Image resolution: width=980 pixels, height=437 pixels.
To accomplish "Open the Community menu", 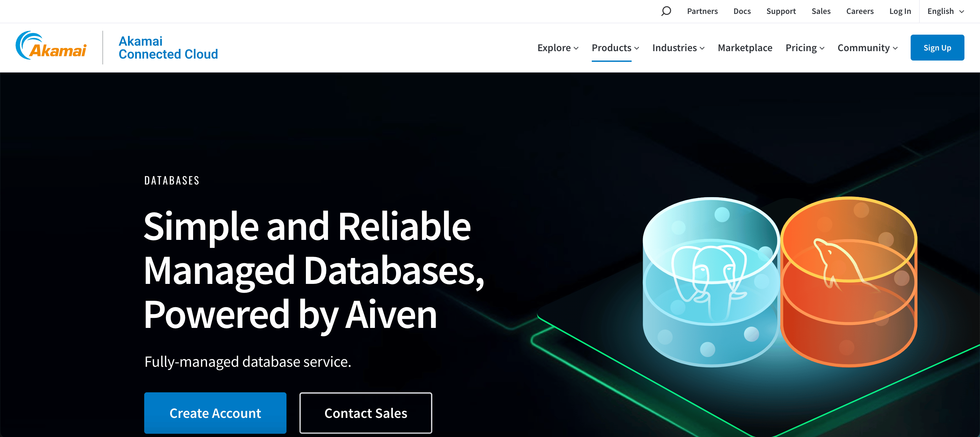I will [x=868, y=48].
